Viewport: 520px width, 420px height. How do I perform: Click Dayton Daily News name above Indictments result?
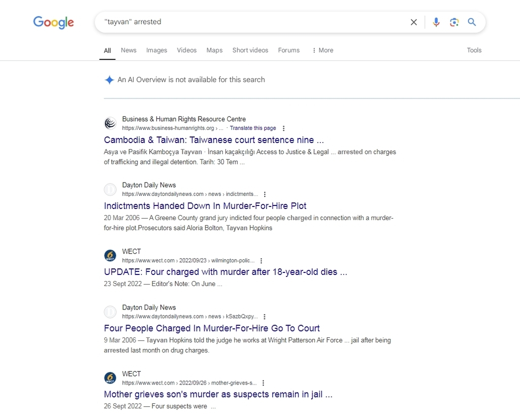tap(149, 185)
